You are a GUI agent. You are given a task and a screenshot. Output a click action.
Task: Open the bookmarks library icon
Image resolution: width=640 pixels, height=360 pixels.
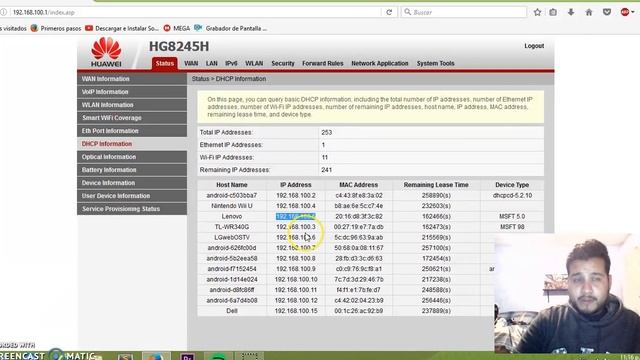[553, 12]
